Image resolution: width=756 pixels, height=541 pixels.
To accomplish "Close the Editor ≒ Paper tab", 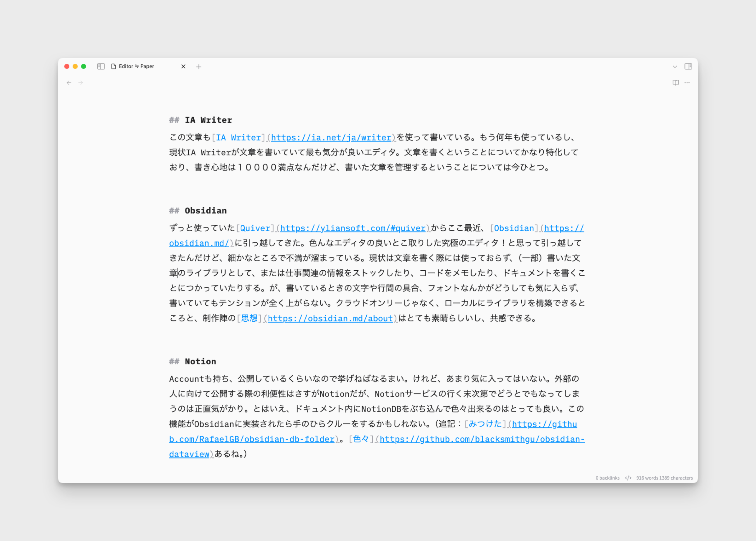I will pos(183,66).
